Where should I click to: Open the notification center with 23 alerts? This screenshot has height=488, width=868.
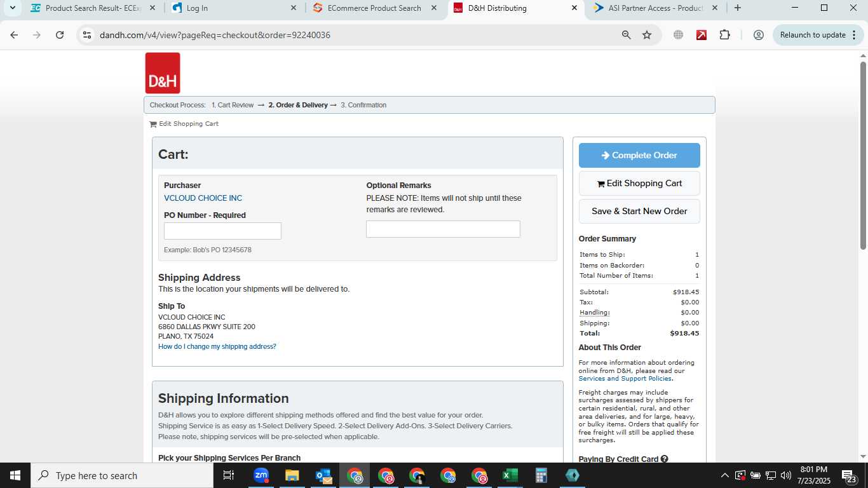click(x=848, y=475)
